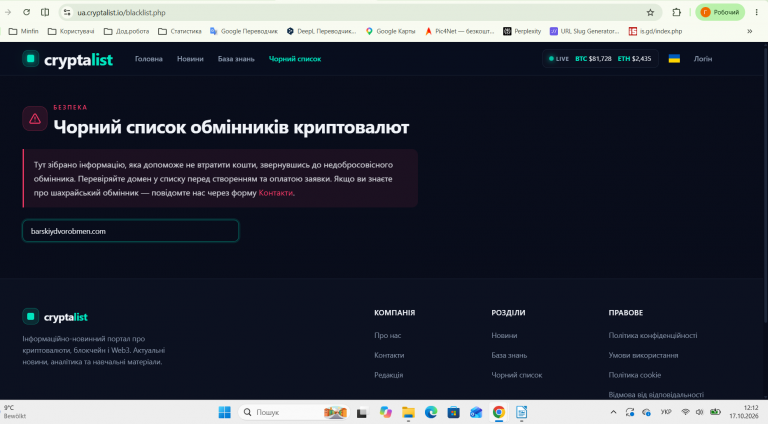Open the document editor taskbar icon

tap(521, 412)
